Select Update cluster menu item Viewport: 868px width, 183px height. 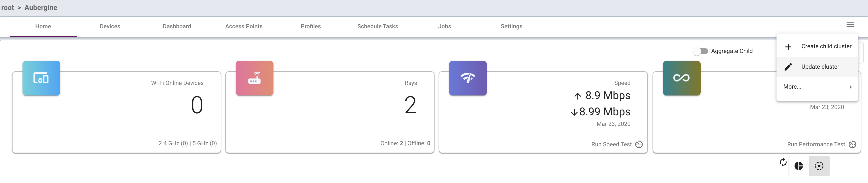[x=820, y=67]
